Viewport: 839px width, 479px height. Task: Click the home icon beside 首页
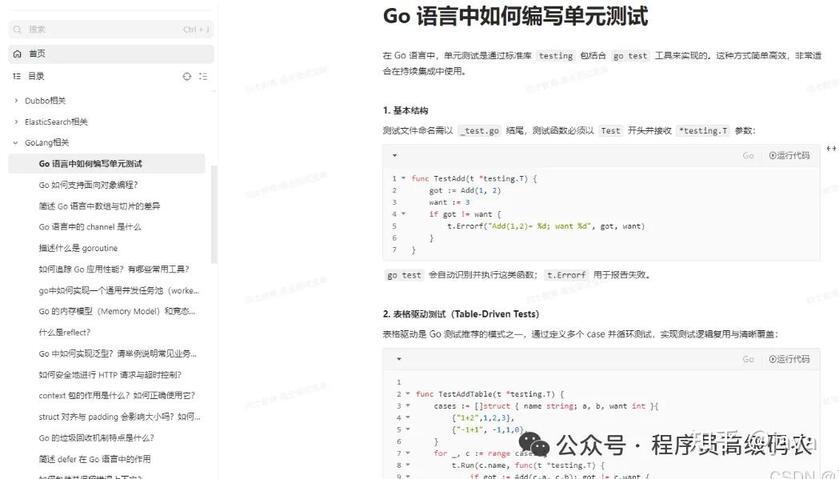point(17,54)
